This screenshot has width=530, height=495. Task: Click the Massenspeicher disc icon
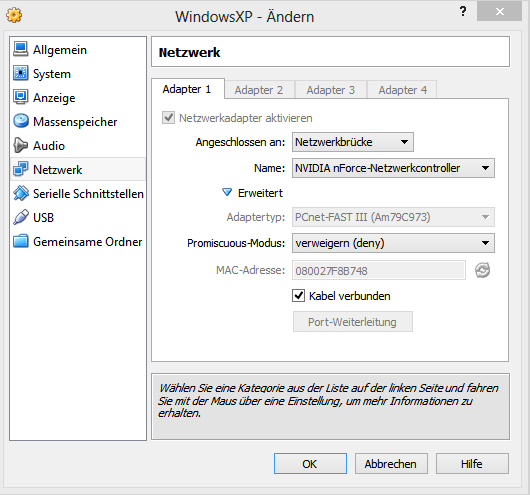click(21, 121)
